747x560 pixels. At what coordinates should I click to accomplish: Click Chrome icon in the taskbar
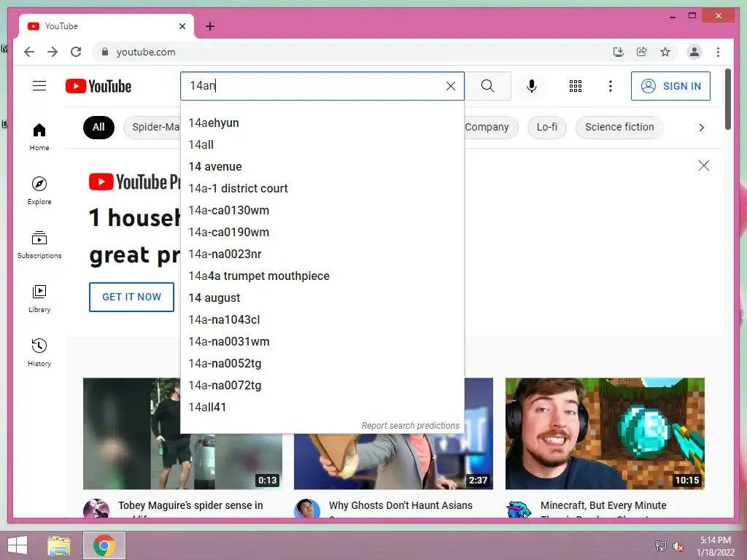click(104, 545)
